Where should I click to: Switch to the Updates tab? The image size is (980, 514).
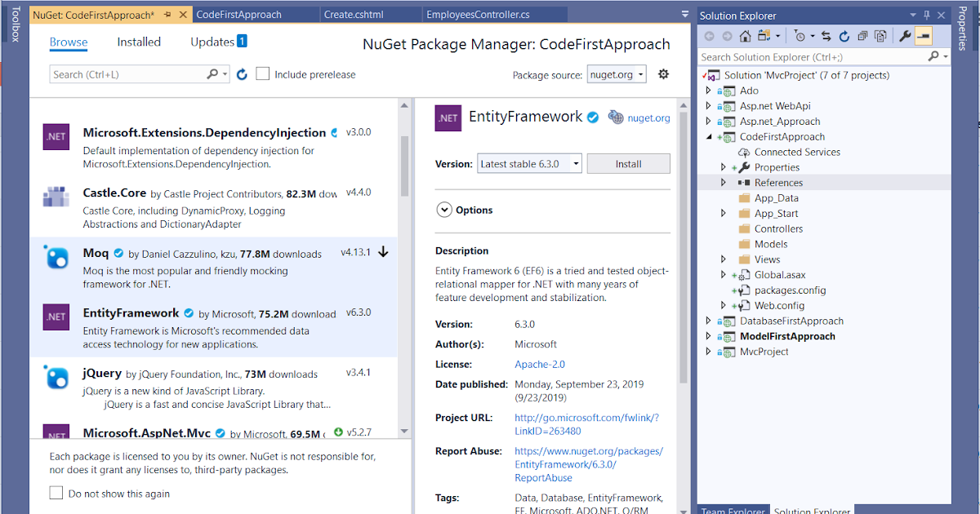point(219,42)
